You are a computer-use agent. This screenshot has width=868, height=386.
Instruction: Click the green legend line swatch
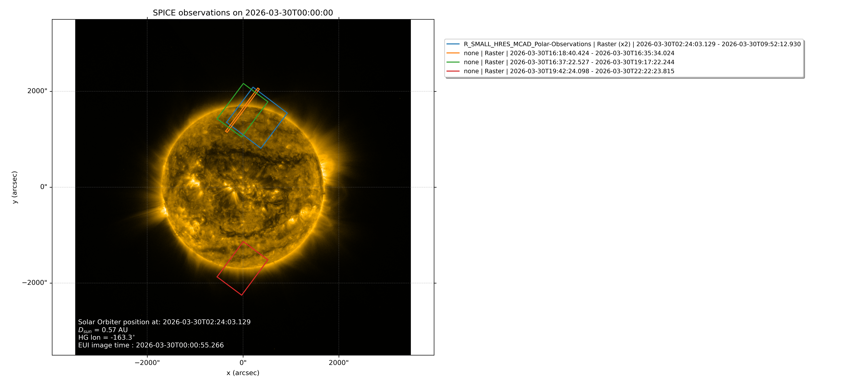click(x=453, y=62)
